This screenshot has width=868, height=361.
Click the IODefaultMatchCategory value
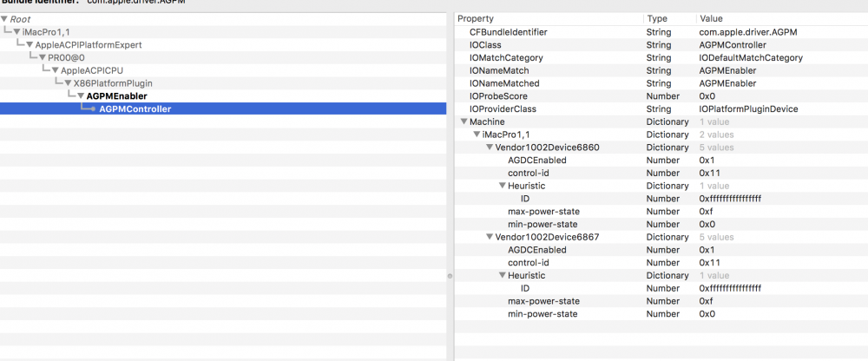pyautogui.click(x=751, y=57)
